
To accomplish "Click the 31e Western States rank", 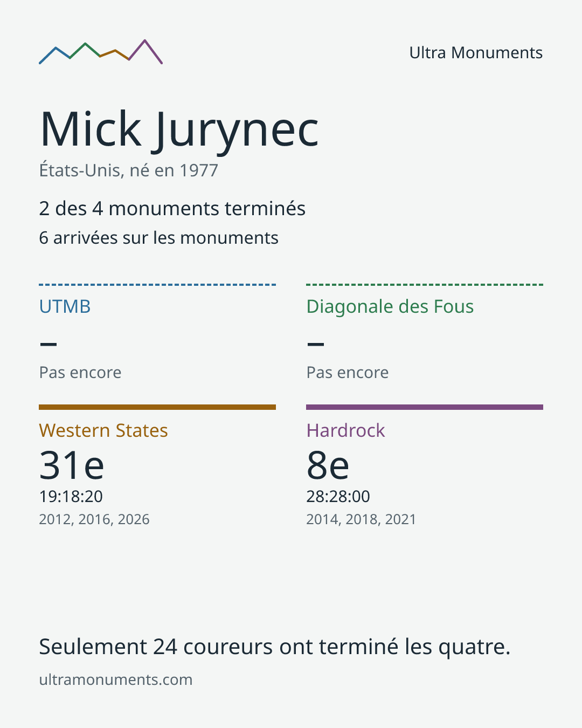I will [72, 465].
